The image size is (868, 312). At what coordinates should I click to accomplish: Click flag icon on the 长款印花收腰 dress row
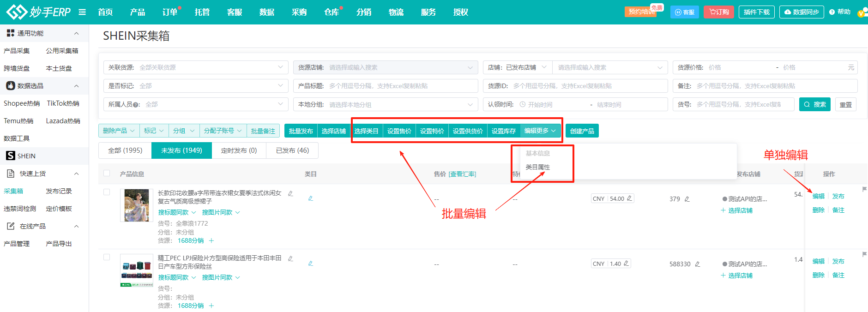click(x=864, y=189)
